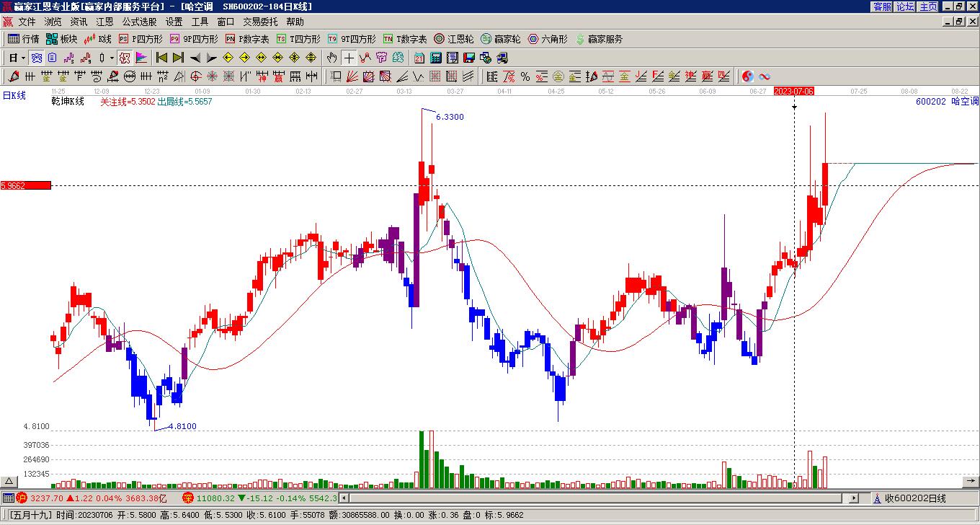The height and width of the screenshot is (525, 980).
Task: Select the hand pan tool
Action: pyautogui.click(x=331, y=58)
